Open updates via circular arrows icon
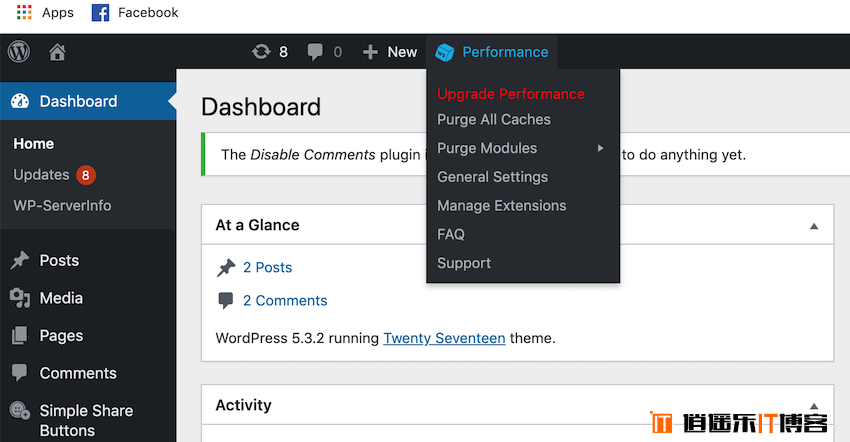This screenshot has width=850, height=442. point(261,52)
